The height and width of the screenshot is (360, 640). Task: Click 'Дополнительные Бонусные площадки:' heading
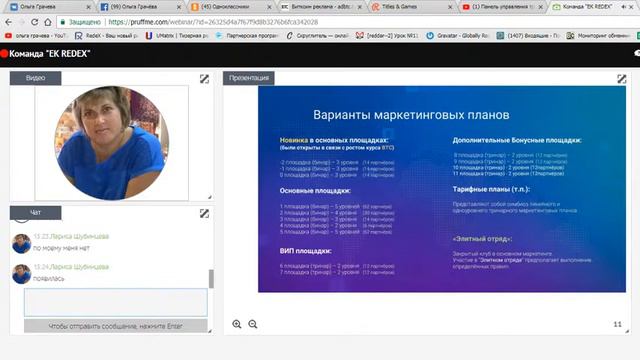pyautogui.click(x=517, y=140)
